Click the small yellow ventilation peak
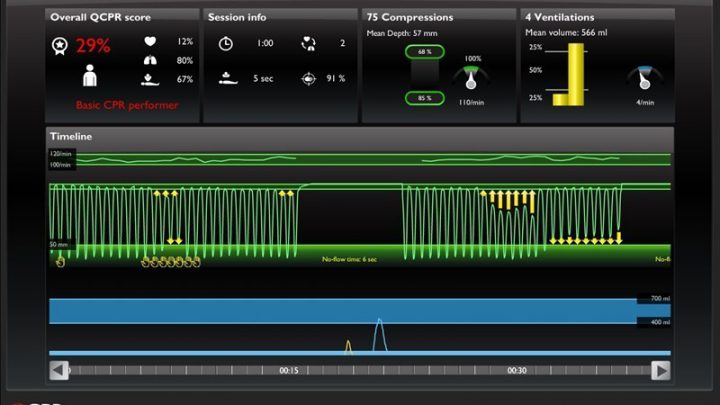The image size is (720, 405). (348, 347)
